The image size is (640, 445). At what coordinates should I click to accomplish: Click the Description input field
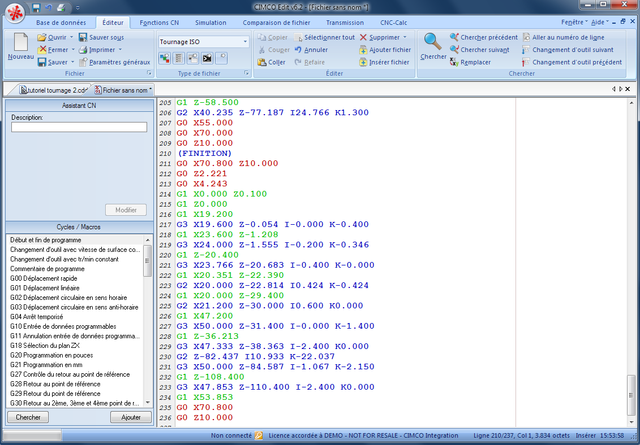79,127
